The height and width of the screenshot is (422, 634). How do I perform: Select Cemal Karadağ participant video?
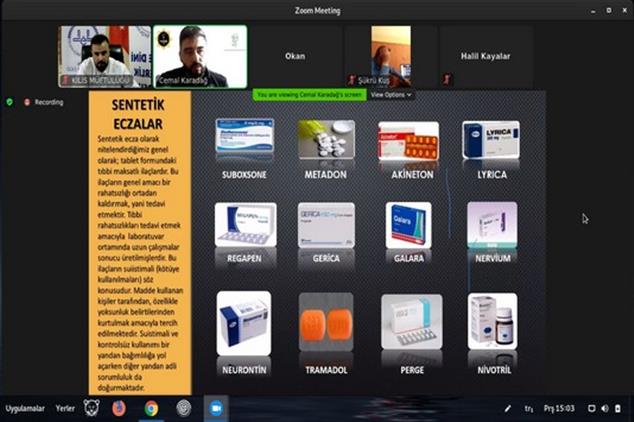coord(200,56)
